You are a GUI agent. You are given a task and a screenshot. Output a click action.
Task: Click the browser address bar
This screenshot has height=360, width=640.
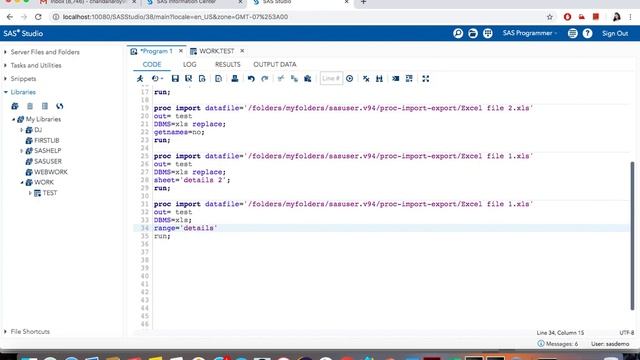[x=302, y=17]
